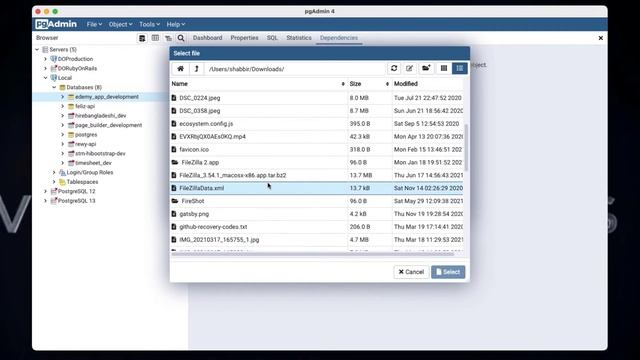Viewport: 640px width, 360px height.
Task: Switch to the Dashboard tab
Action: tap(207, 38)
